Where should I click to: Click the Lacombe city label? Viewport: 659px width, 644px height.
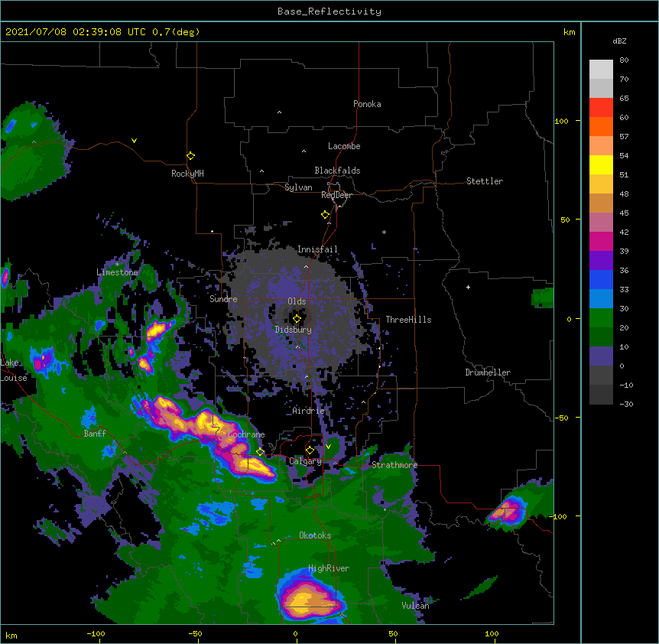344,146
